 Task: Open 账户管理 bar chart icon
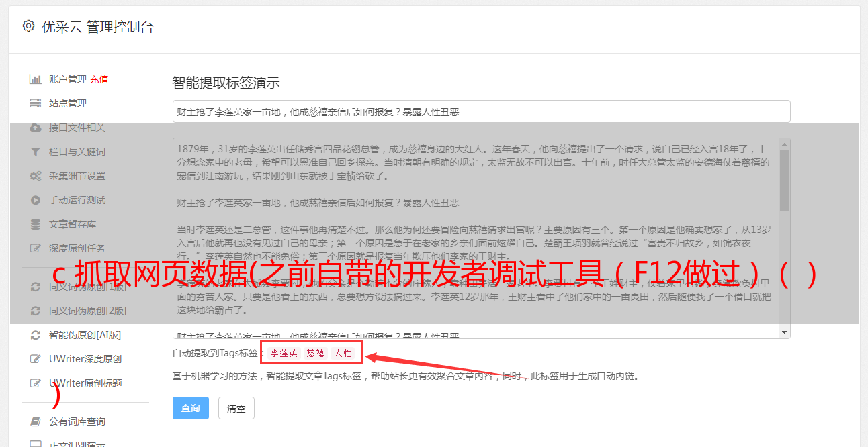36,79
